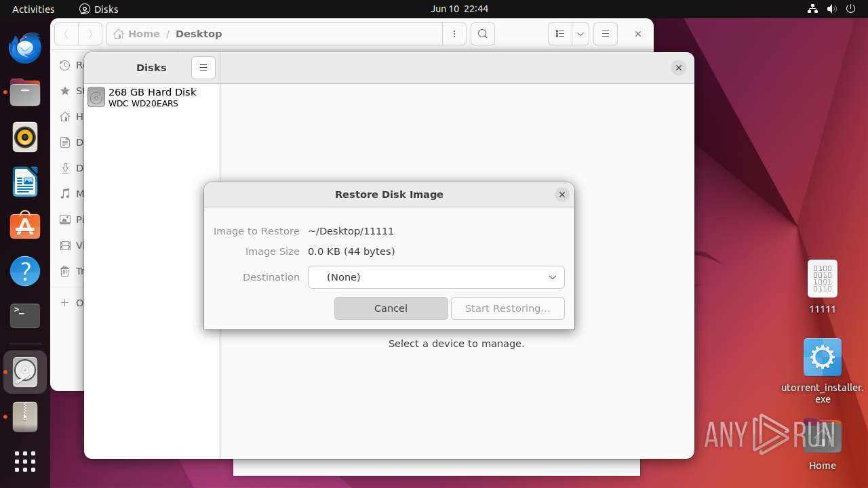Open the Destination device dropdown
This screenshot has height=488, width=868.
(x=436, y=277)
